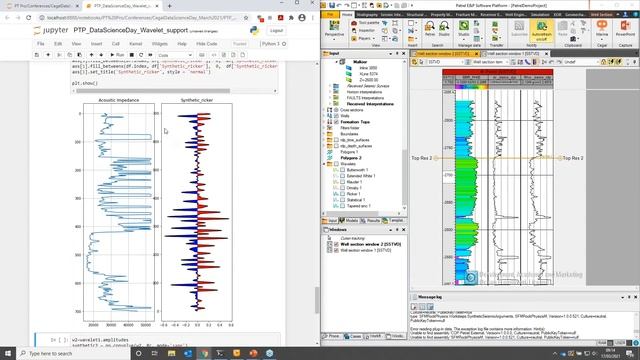
Task: Uncheck Well section window 2 [SSTVD]
Action: pos(336,244)
